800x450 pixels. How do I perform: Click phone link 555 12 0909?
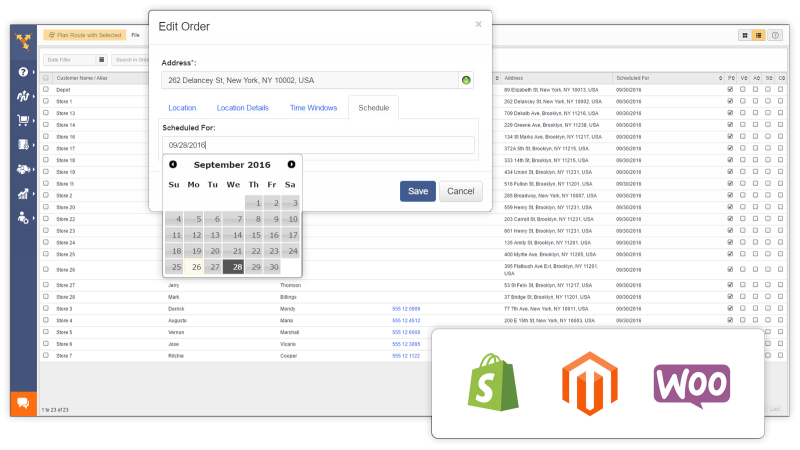[406, 309]
